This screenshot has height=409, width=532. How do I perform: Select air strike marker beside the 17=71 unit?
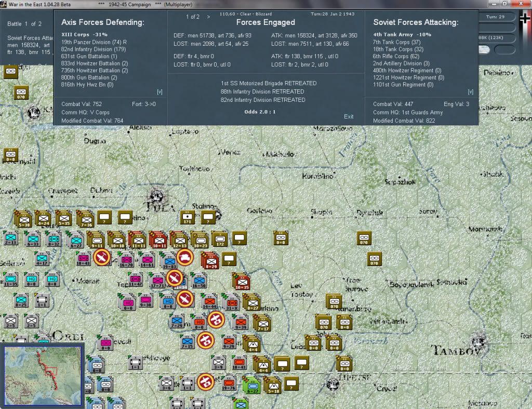175,279
